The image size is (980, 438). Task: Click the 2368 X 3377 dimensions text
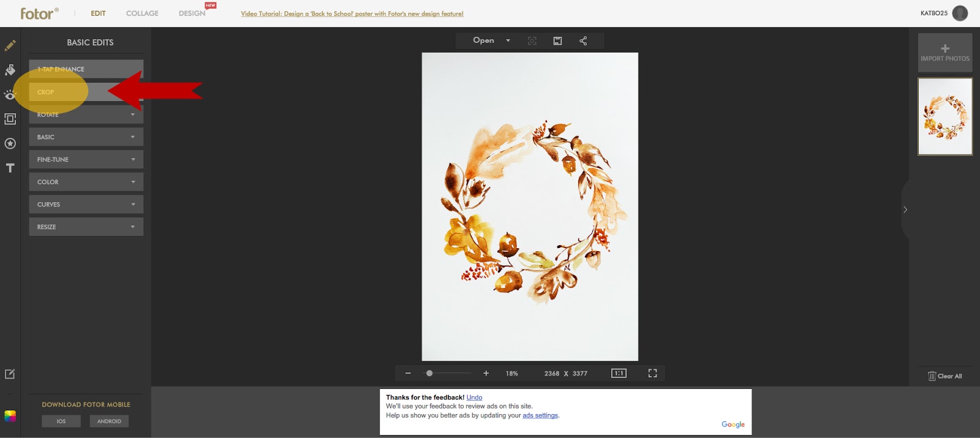(x=566, y=374)
